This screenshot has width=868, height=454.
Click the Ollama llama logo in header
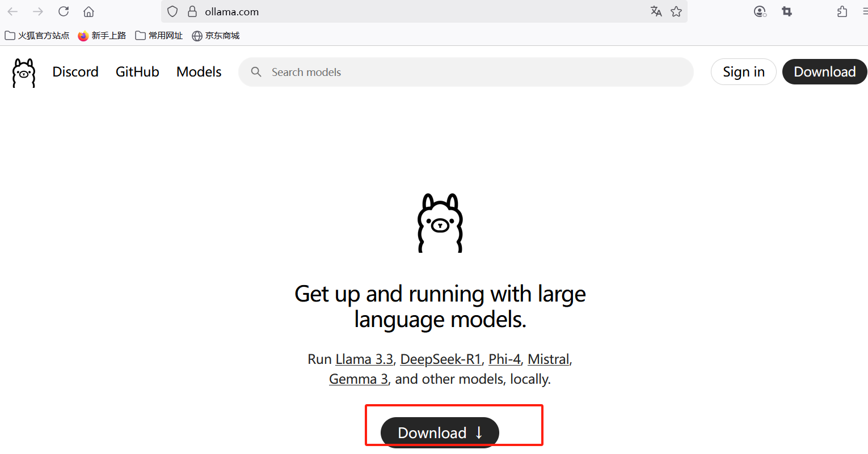24,73
